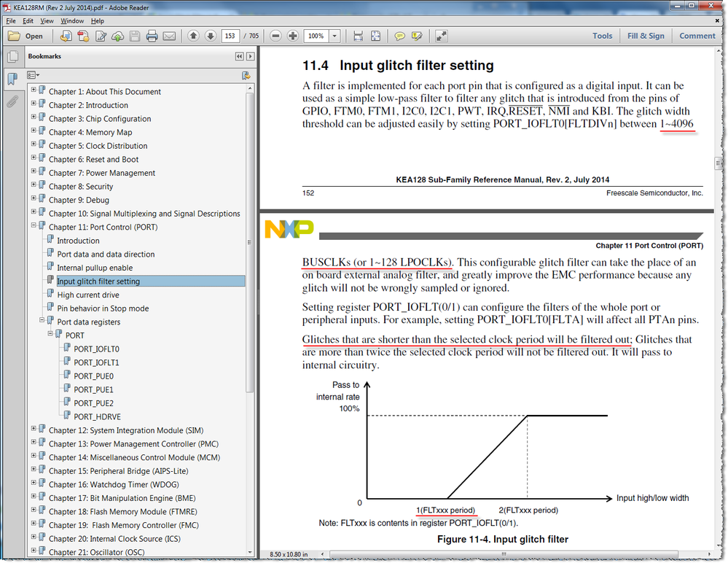Select the Introduction bookmark under Chapter 11
This screenshot has height=563, width=728.
78,241
